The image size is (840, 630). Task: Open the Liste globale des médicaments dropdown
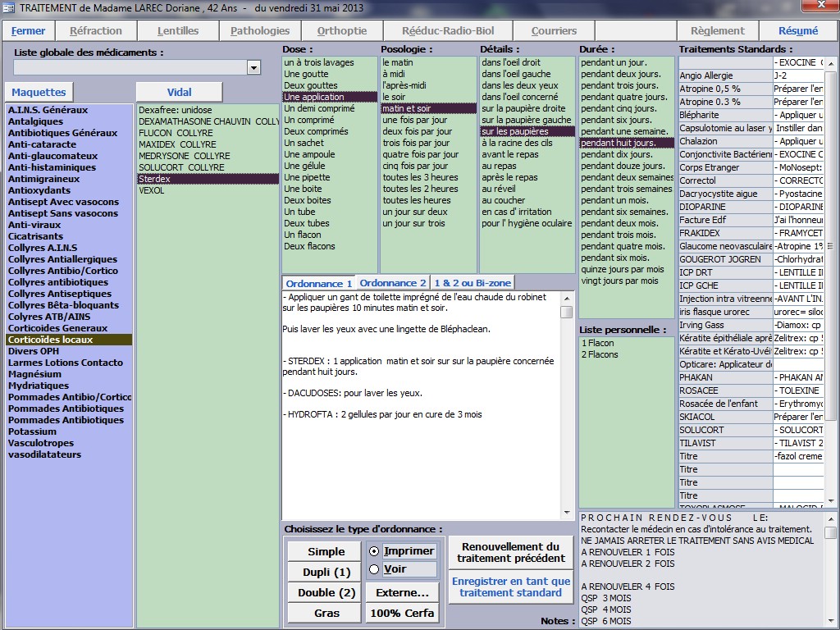(x=253, y=67)
